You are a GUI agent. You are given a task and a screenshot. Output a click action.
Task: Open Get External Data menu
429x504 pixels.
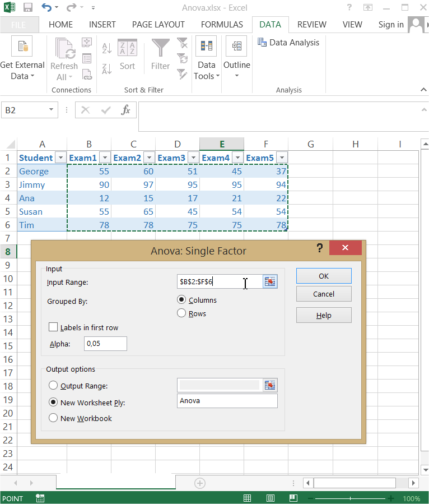click(22, 58)
